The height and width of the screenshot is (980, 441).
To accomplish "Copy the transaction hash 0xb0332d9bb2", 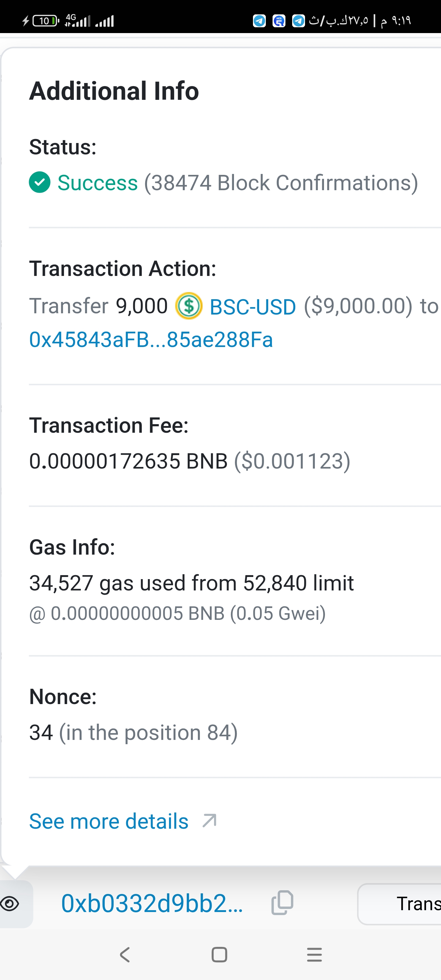I will point(282,903).
